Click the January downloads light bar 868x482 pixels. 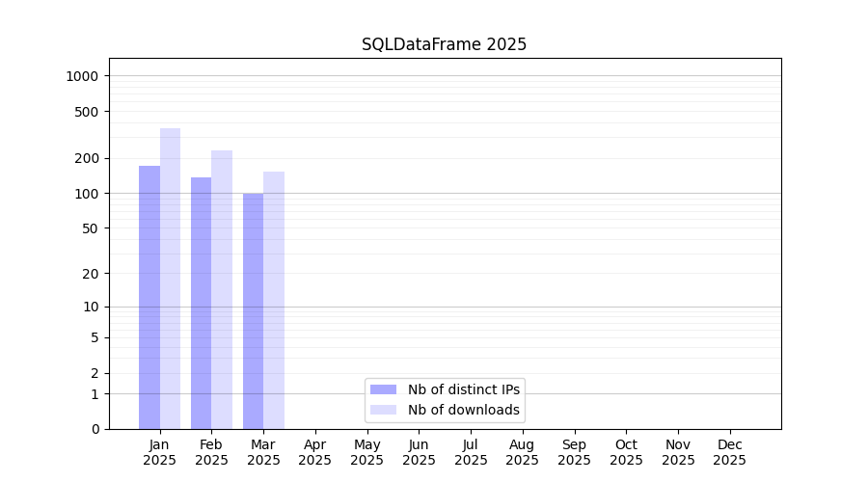[x=170, y=279]
